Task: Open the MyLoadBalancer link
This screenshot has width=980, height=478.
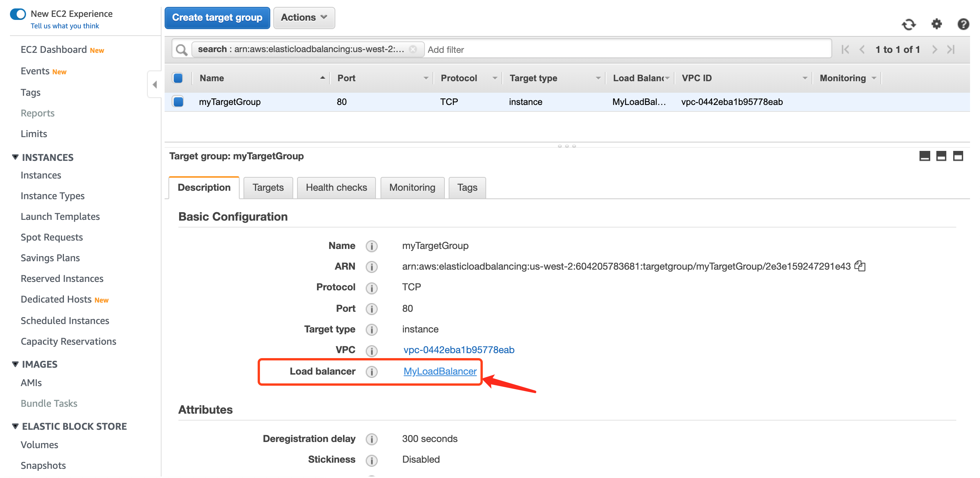Action: [440, 372]
